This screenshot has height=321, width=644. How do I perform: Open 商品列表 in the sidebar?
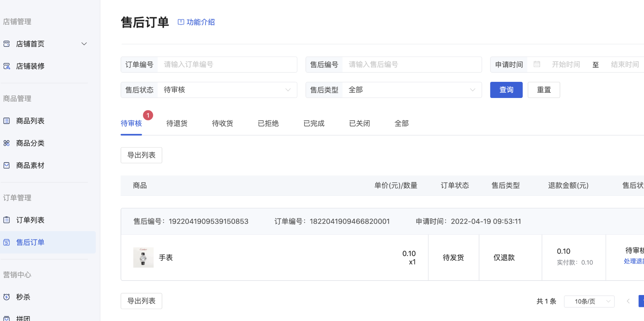30,121
